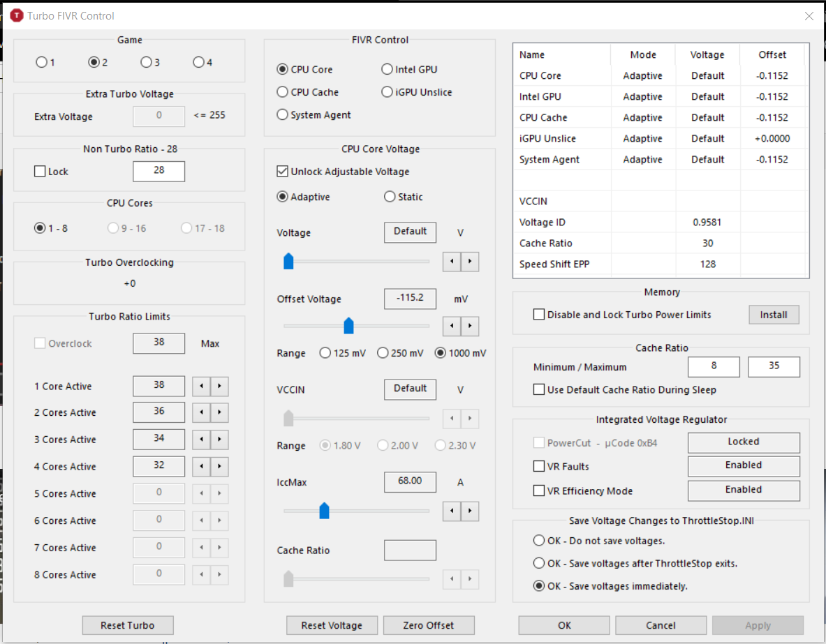Image resolution: width=826 pixels, height=644 pixels.
Task: Click the Zero Offset button
Action: tap(428, 625)
